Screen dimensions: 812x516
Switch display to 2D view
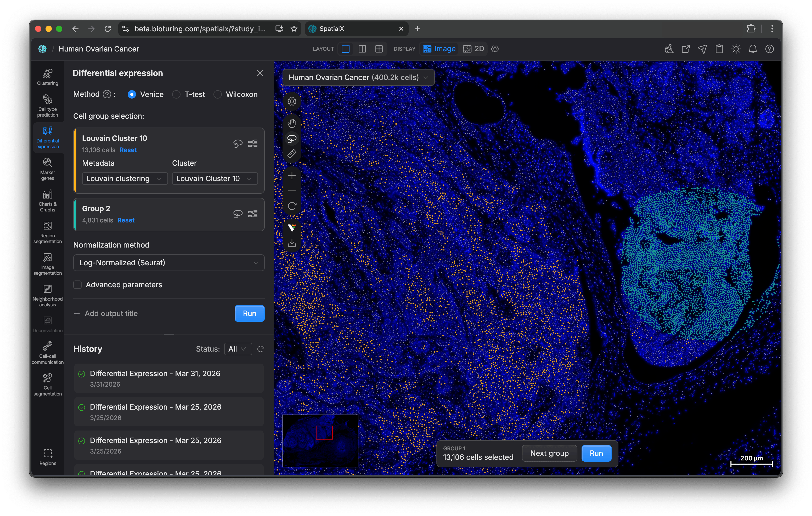point(474,49)
